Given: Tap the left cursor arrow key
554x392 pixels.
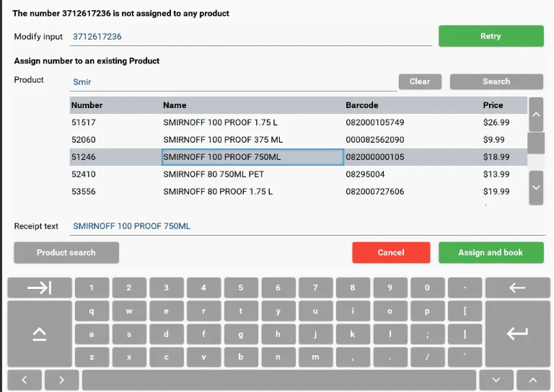Looking at the screenshot, I should pos(25,380).
